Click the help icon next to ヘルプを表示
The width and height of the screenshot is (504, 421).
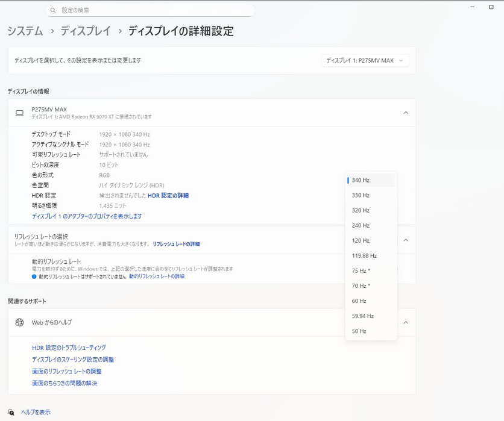pos(11,413)
